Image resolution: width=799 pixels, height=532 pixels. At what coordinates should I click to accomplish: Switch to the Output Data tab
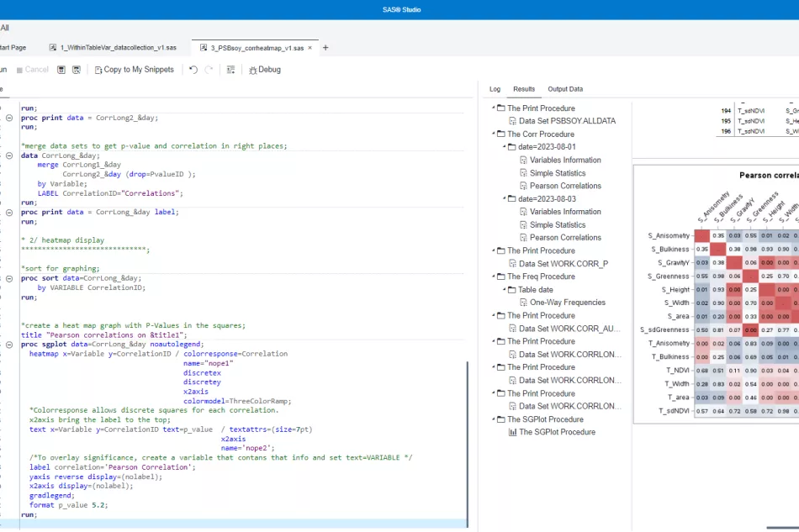pos(565,89)
